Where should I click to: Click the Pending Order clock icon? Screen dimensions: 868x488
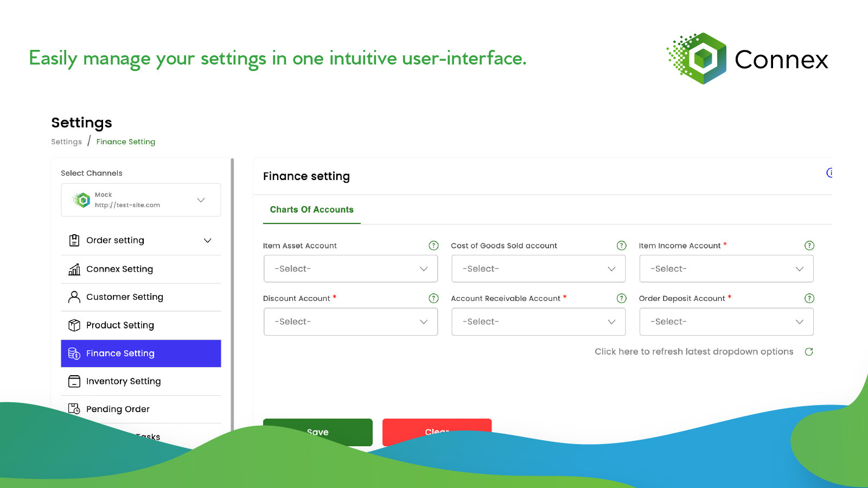(74, 409)
